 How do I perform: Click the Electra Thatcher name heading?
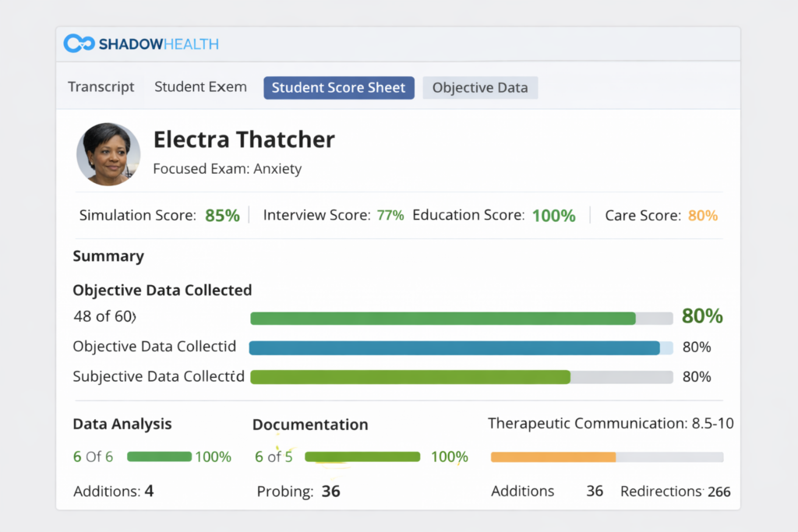tap(244, 139)
